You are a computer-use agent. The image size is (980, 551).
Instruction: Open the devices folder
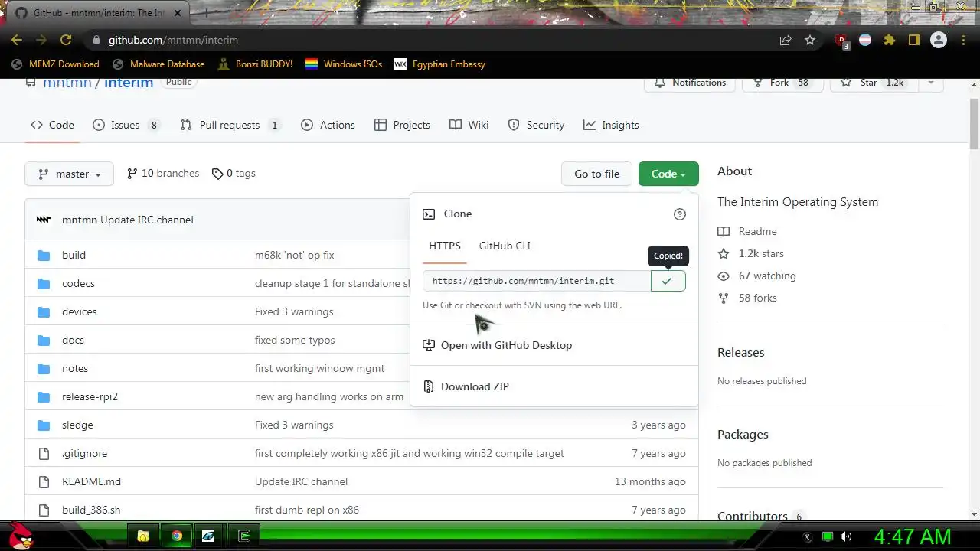80,311
